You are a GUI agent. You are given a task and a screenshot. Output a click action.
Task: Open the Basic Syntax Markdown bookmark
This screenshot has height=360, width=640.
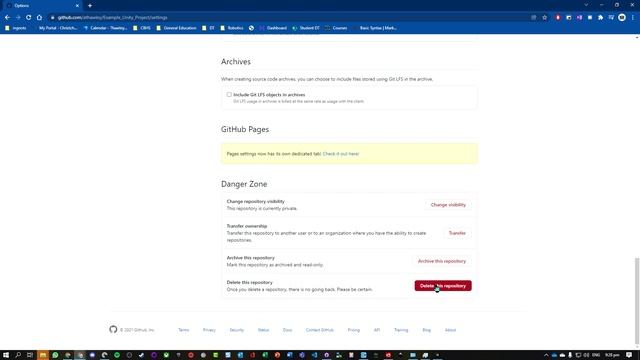[x=374, y=28]
